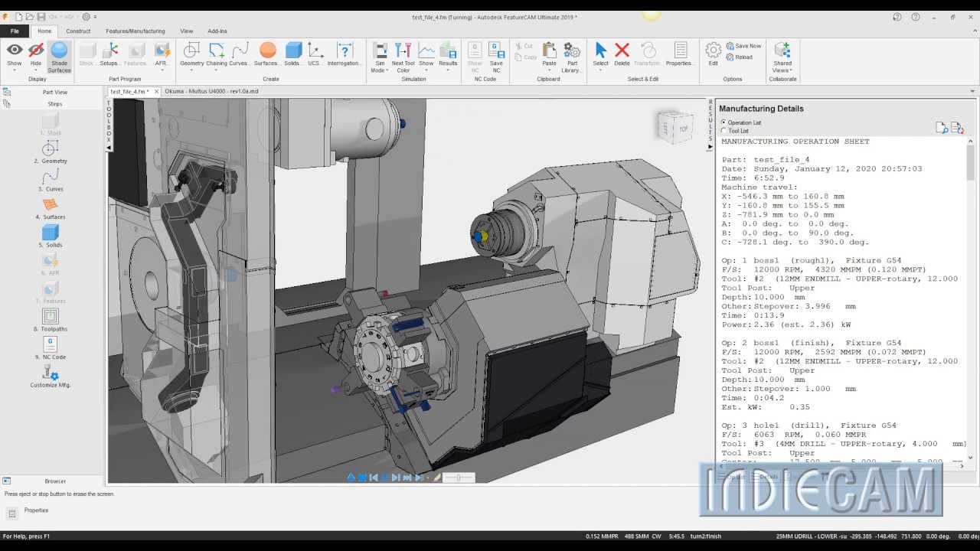Screen dimensions: 980x551
Task: Expand the Geometry dropdown arrow
Action: click(192, 70)
